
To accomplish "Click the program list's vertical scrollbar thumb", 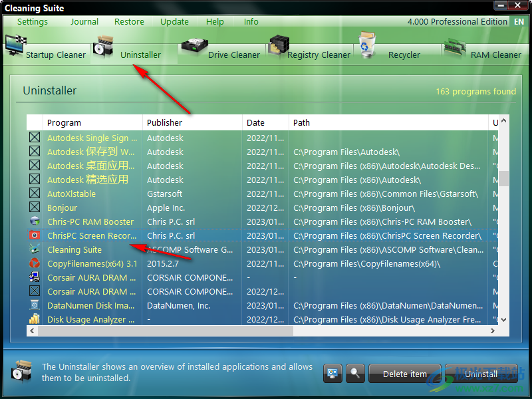I will [x=504, y=178].
